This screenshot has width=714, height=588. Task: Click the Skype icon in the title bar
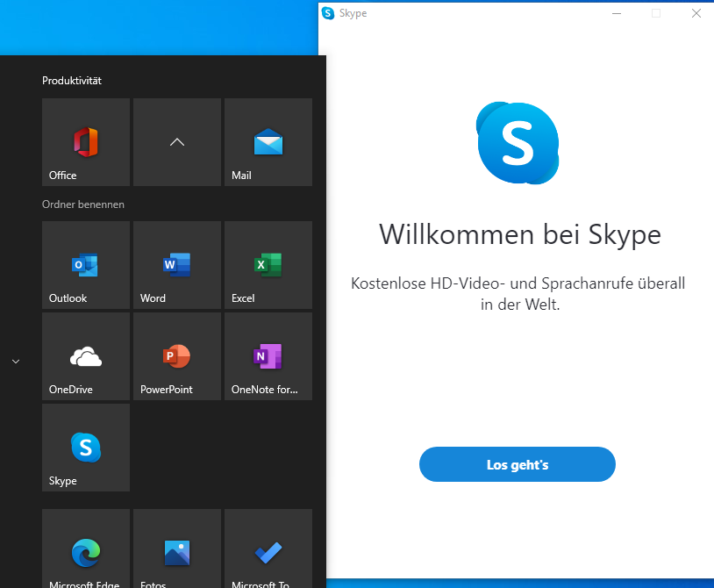coord(328,13)
